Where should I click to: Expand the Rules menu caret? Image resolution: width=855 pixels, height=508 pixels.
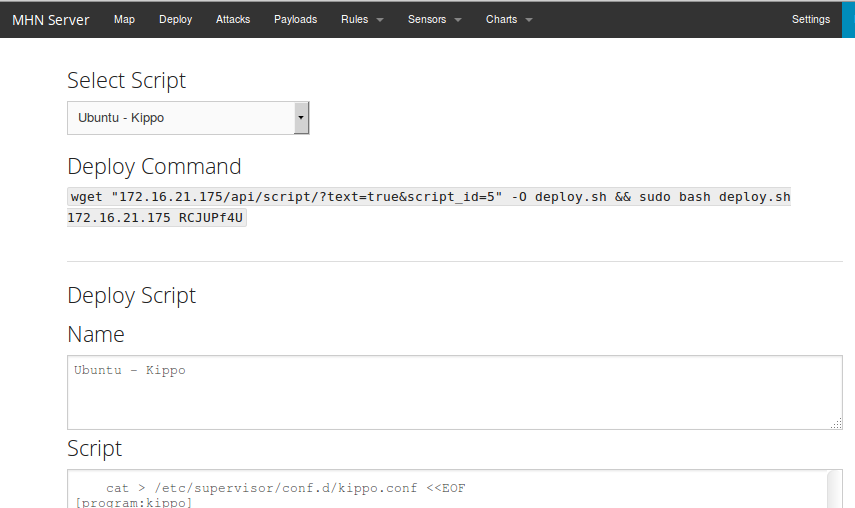[380, 20]
